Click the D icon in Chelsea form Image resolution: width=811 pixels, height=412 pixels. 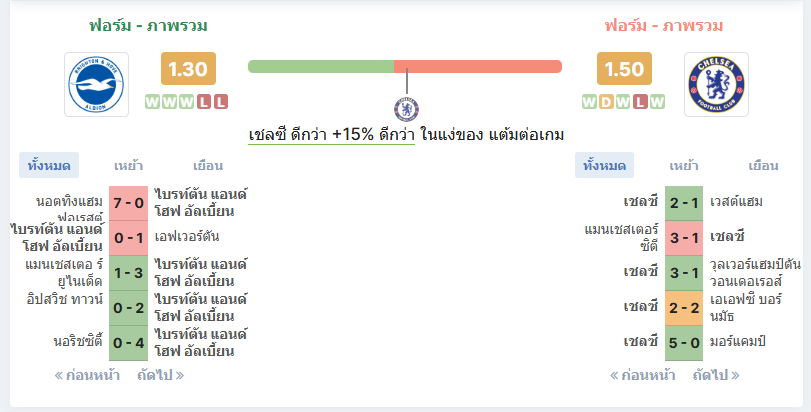click(x=606, y=102)
